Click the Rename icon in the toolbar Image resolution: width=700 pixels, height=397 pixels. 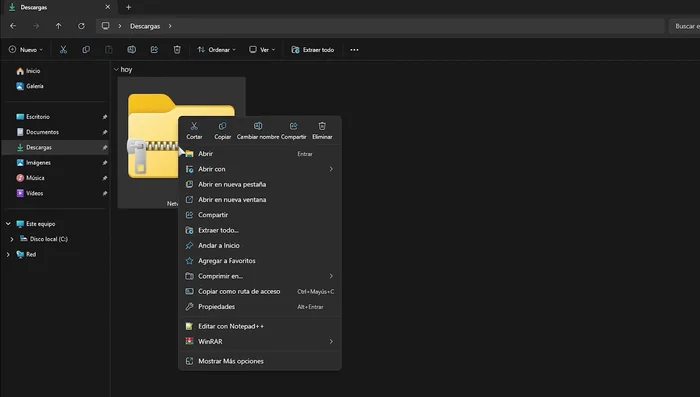click(131, 50)
